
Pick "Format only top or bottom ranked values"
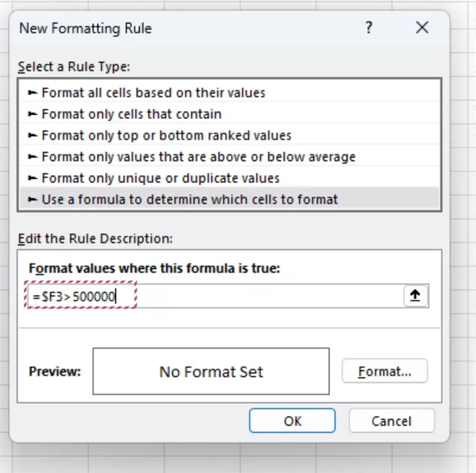[167, 135]
